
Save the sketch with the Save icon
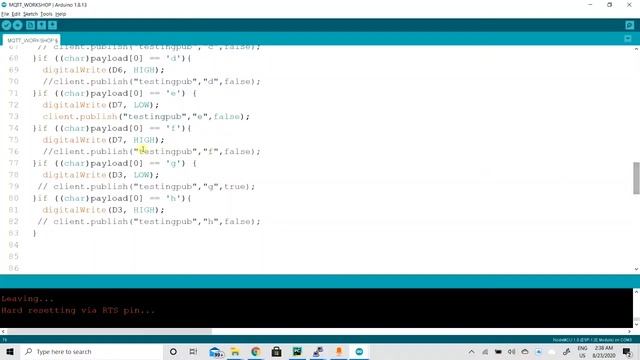click(x=53, y=25)
